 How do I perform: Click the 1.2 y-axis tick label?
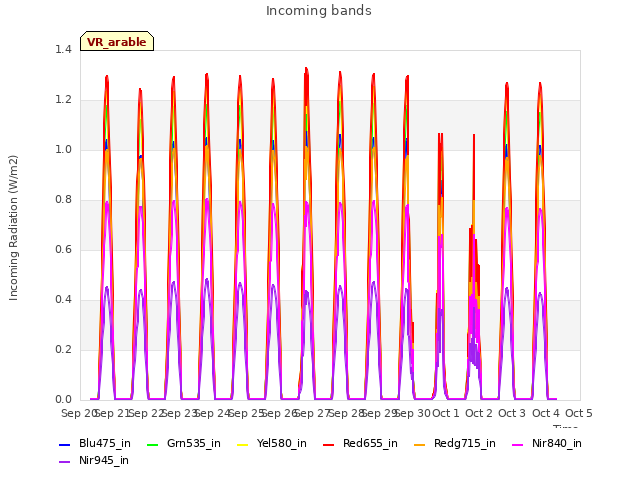[63, 100]
